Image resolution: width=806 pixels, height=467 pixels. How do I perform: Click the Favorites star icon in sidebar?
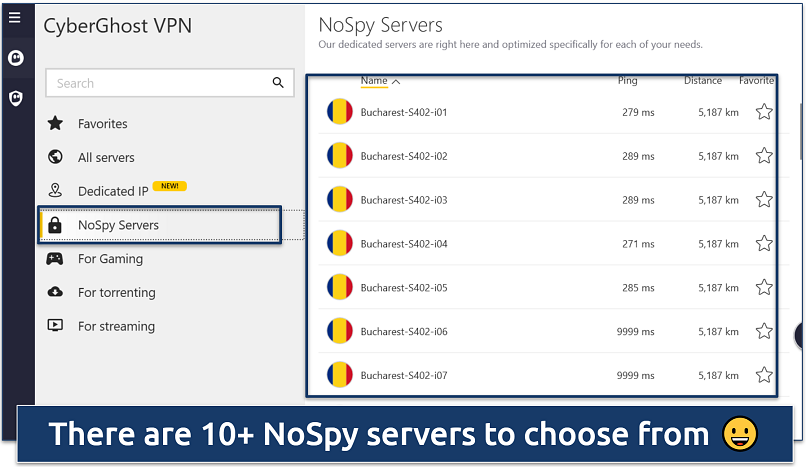click(55, 123)
